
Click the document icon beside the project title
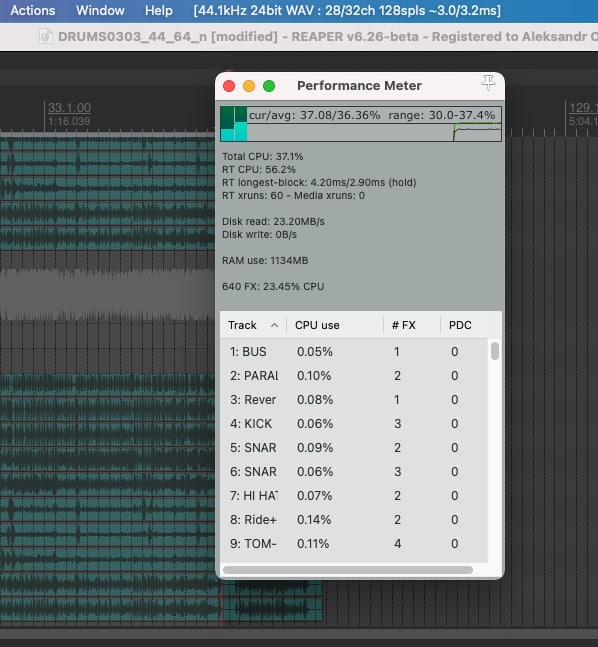tap(45, 36)
